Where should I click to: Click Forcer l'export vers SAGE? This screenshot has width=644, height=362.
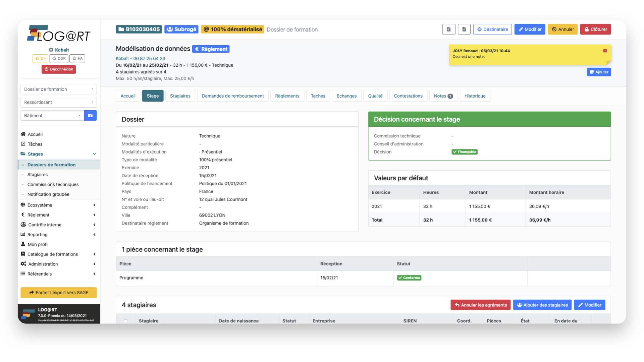click(59, 293)
